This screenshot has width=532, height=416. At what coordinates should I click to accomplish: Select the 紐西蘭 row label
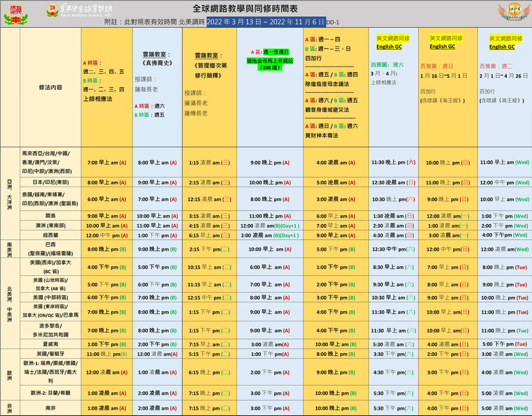tap(50, 235)
